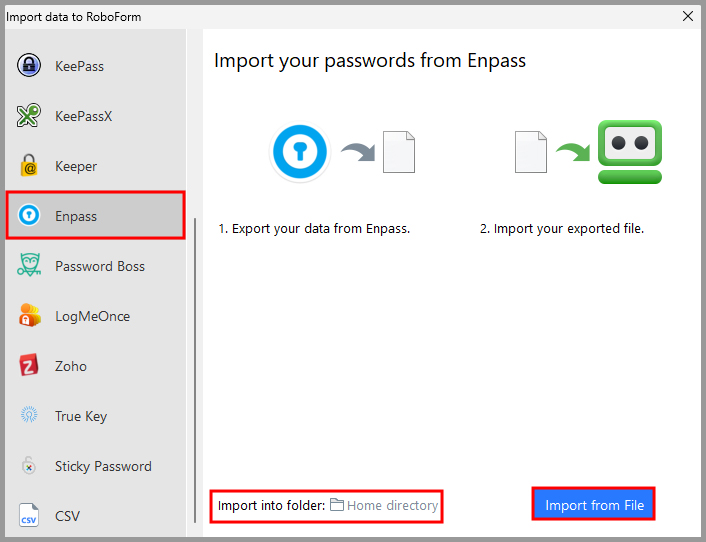Click the green RoboForm robot logo
Screen dimensions: 706x542
click(x=630, y=152)
